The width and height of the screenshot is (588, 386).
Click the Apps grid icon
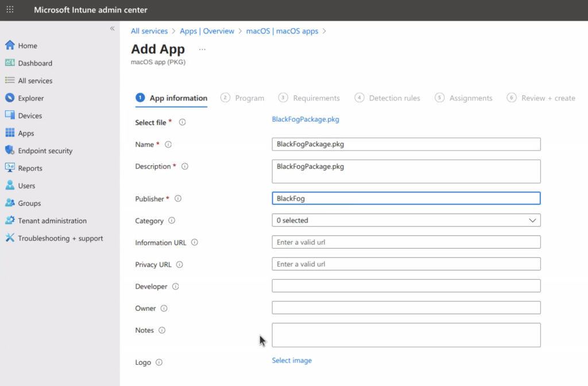10,133
